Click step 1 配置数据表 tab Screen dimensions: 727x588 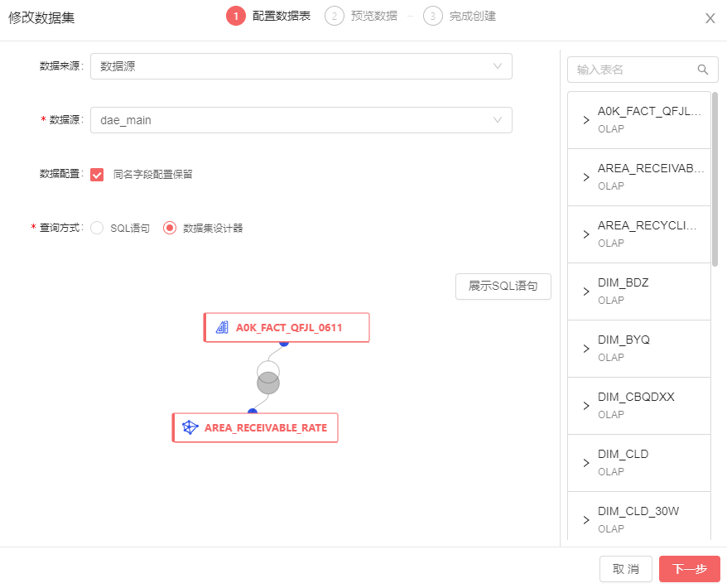269,16
